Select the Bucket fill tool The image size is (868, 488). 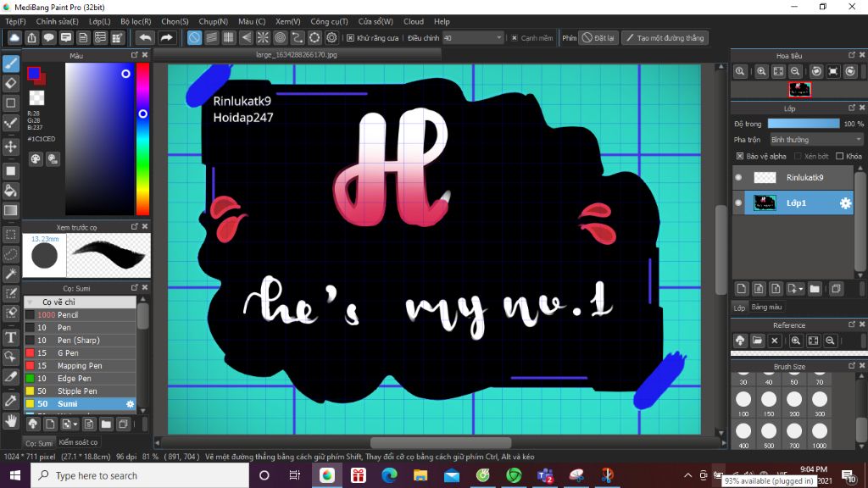click(x=11, y=191)
